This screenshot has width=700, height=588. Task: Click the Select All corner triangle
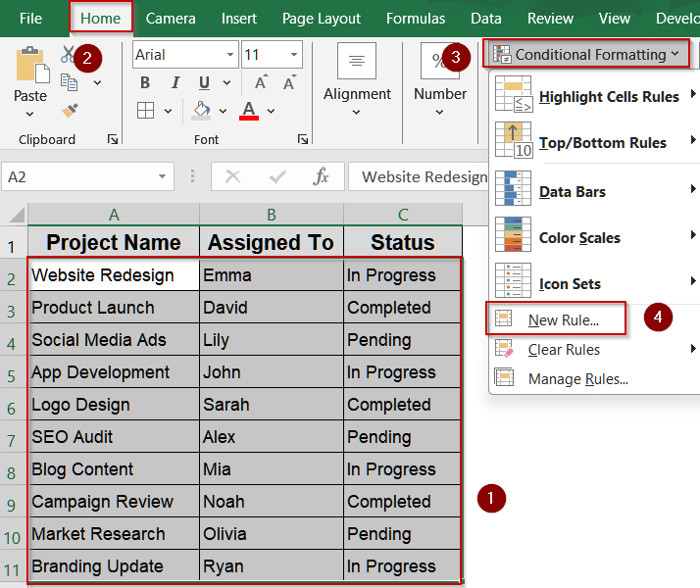point(17,215)
